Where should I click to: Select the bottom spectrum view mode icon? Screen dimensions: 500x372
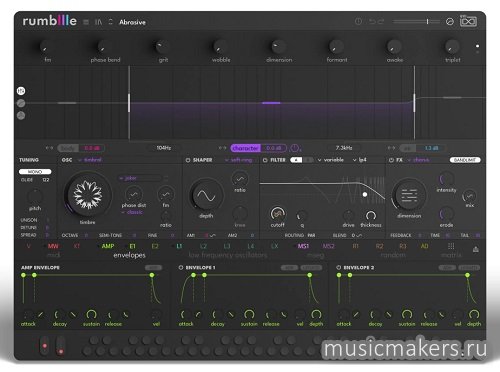click(21, 116)
